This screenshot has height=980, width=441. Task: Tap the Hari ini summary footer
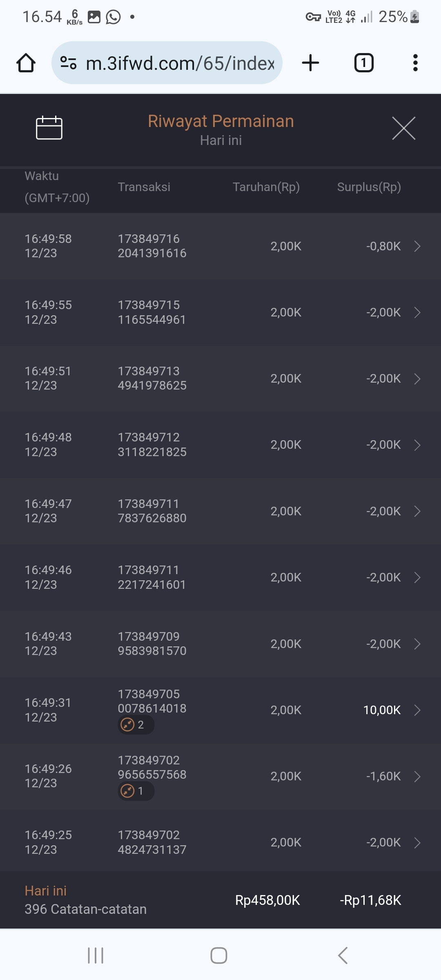pos(86,900)
